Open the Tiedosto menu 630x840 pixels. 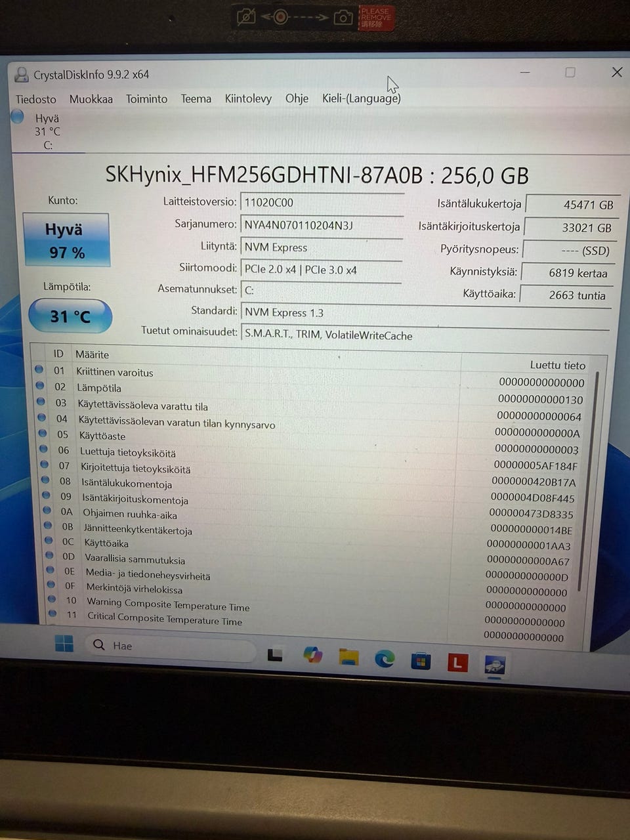click(36, 99)
